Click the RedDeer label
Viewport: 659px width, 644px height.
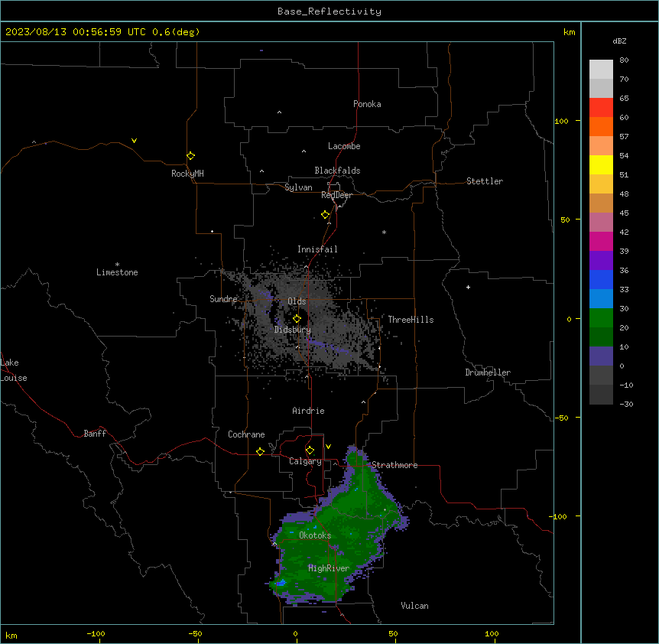coord(336,195)
